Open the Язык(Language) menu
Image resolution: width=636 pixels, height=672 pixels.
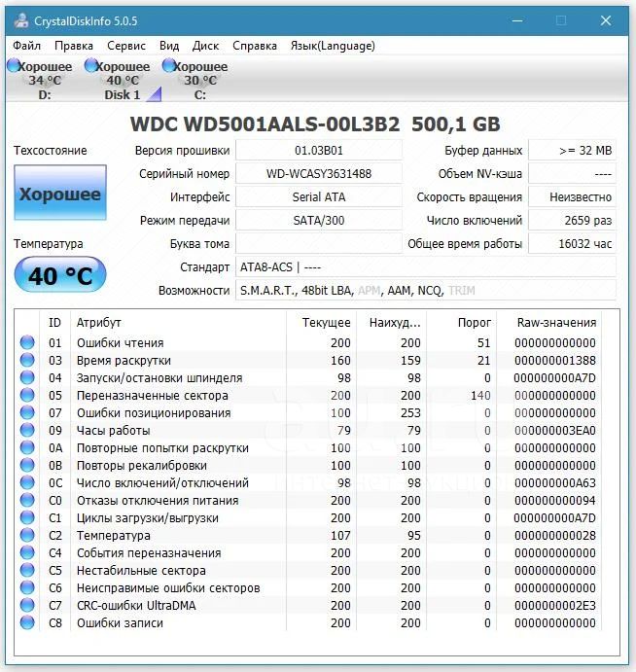[333, 46]
